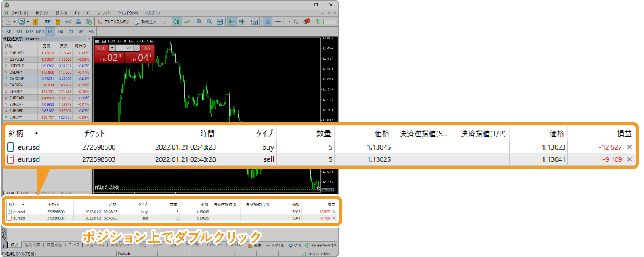
Task: Select the arrow cursor tool
Action: pos(268,22)
